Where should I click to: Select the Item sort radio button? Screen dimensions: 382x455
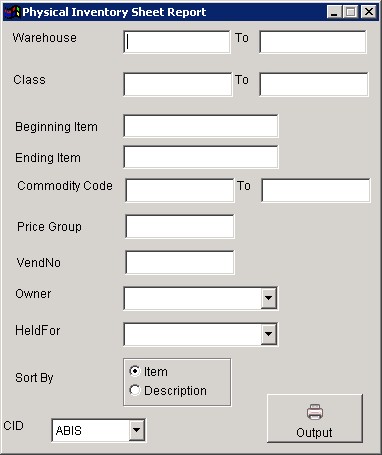click(x=135, y=371)
